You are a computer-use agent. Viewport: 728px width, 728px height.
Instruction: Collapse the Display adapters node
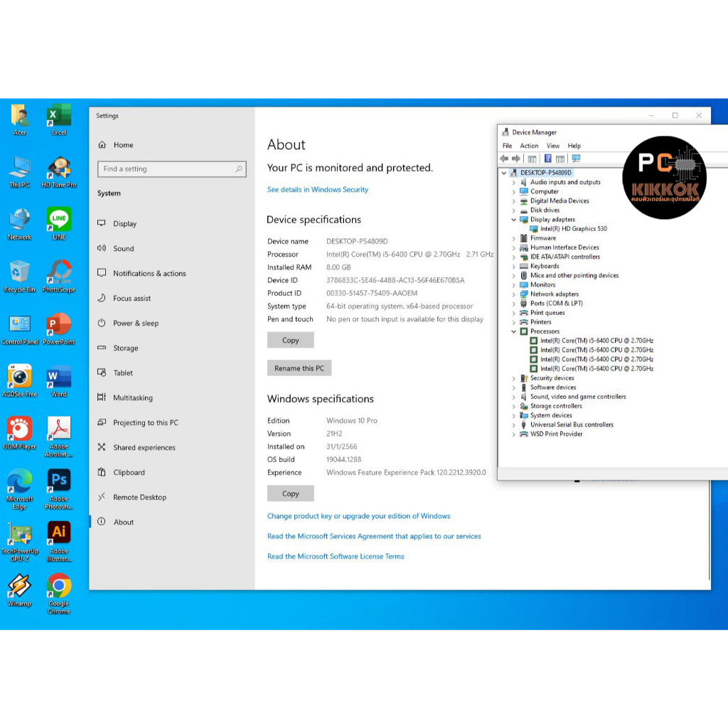tap(514, 220)
